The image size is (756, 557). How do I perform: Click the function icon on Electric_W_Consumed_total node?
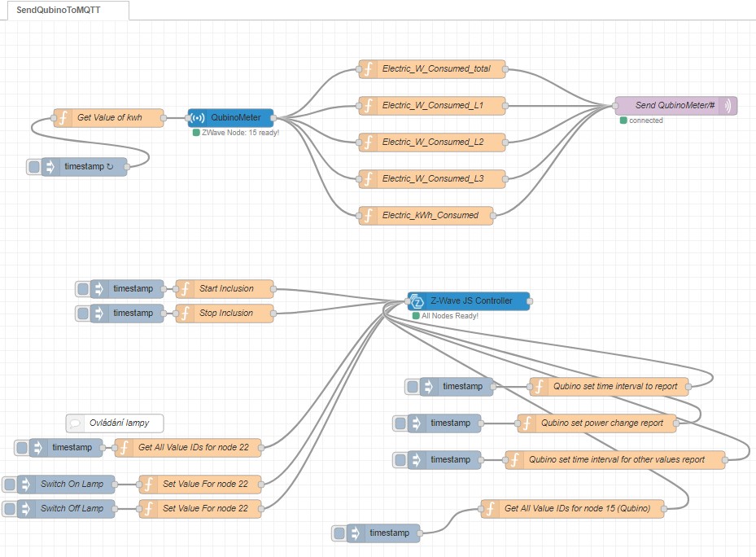tap(368, 69)
